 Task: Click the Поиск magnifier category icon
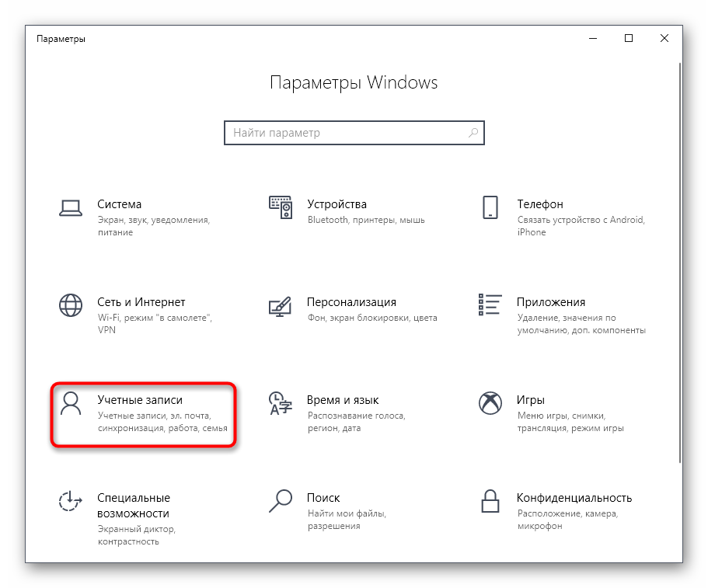coord(281,501)
